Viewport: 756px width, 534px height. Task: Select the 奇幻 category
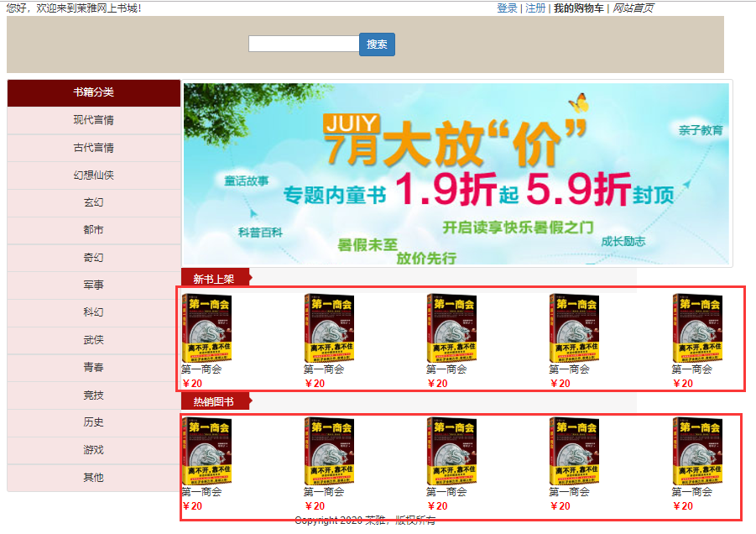[93, 258]
